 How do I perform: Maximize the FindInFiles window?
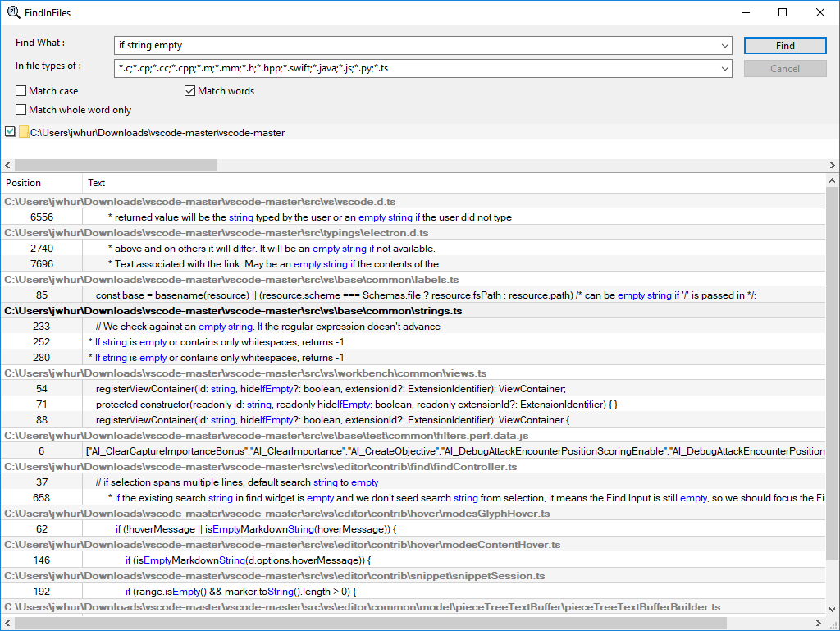click(782, 12)
